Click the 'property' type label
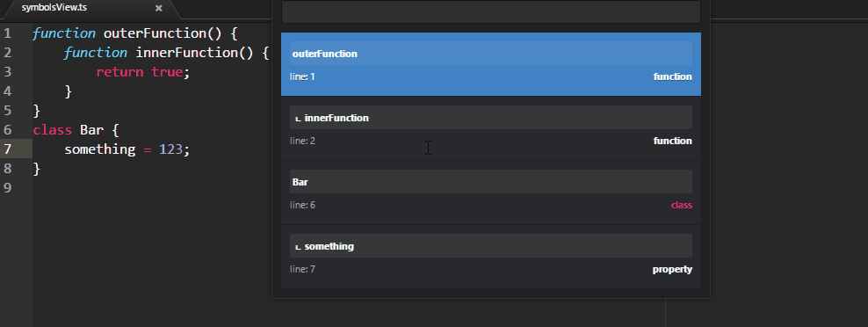Viewport: 868px width, 327px height. point(672,269)
